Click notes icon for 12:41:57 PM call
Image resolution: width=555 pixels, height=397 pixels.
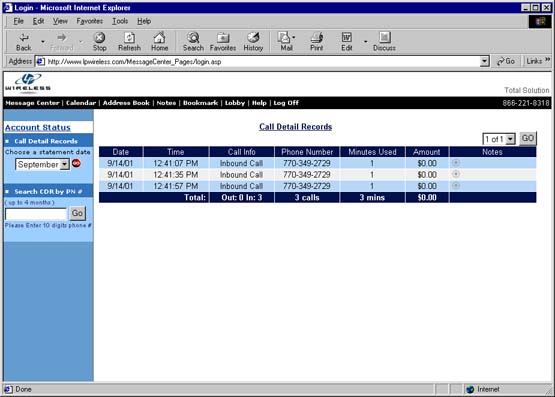coord(456,185)
